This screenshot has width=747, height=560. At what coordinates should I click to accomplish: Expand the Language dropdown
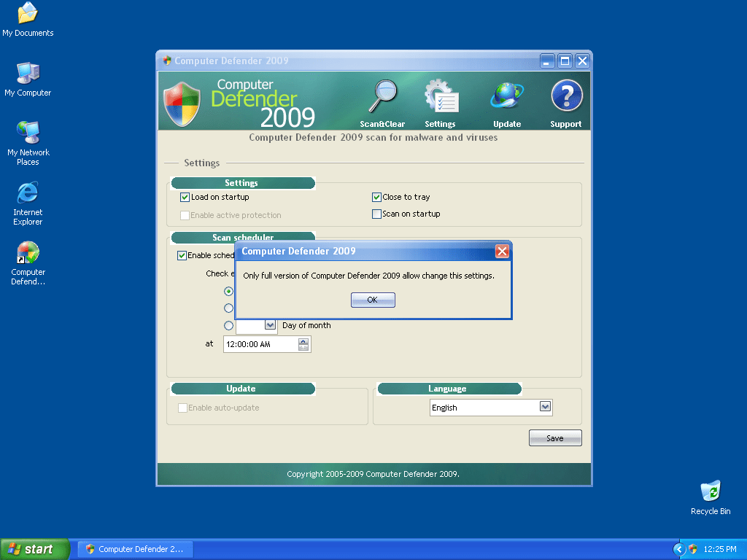(x=545, y=407)
